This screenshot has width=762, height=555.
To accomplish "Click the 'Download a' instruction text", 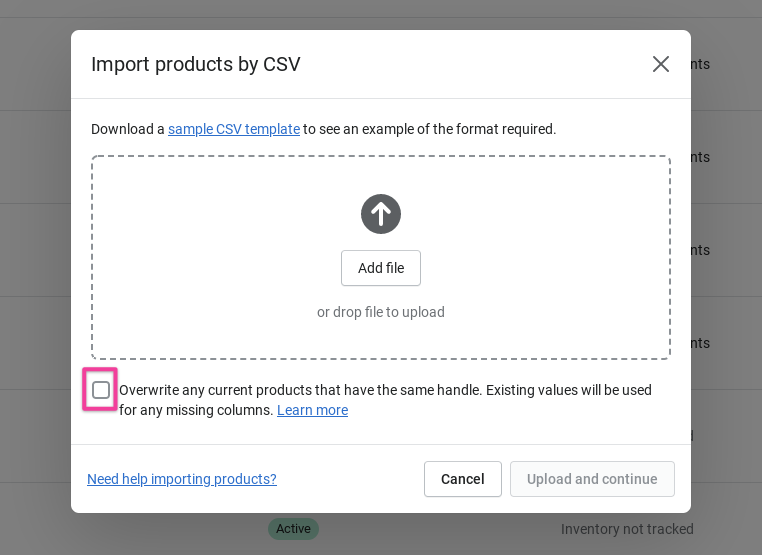I will pyautogui.click(x=127, y=129).
